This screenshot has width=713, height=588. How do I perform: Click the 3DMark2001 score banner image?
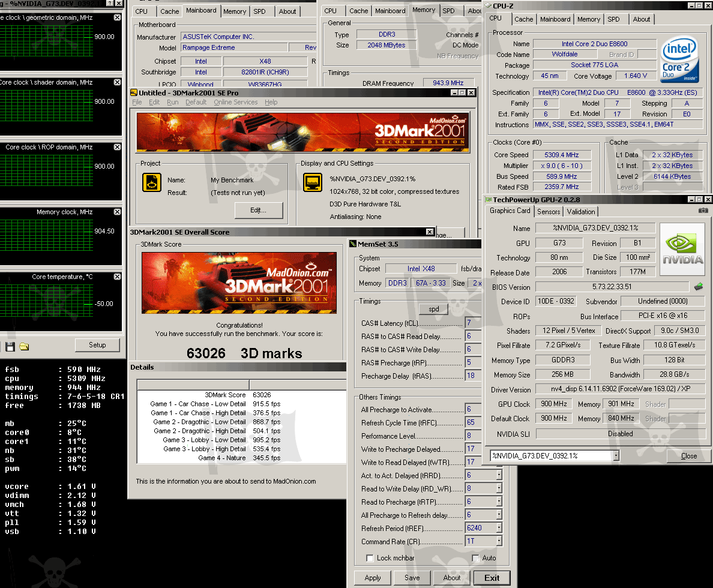239,283
